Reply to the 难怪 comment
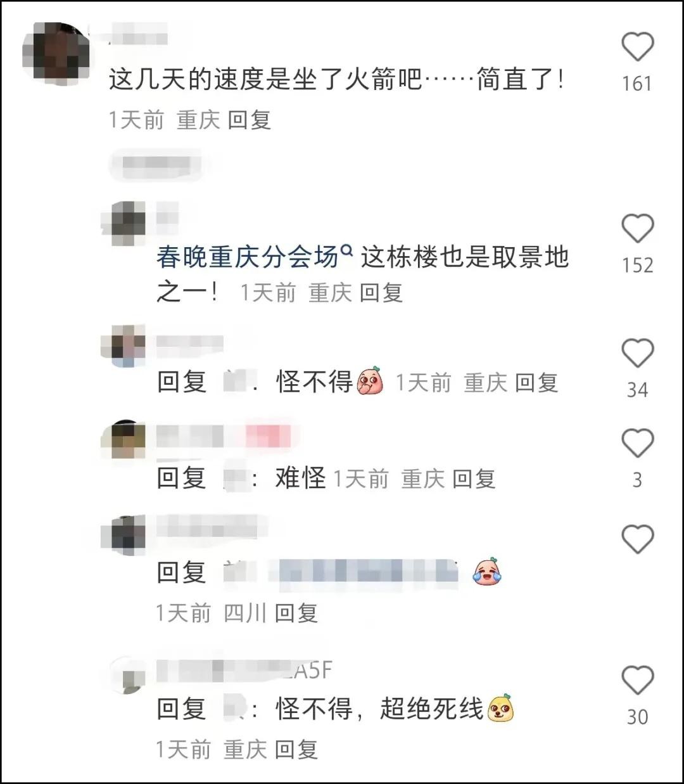This screenshot has width=684, height=784. (474, 479)
